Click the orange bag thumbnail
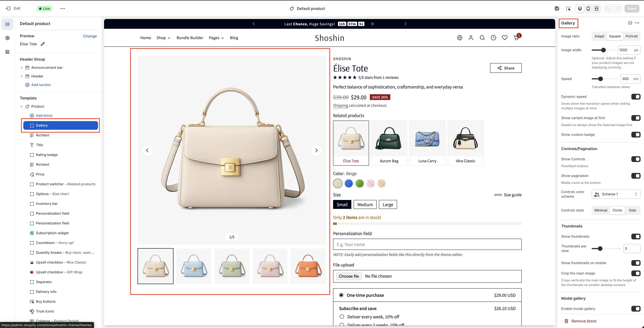The image size is (644, 328). coord(308,266)
